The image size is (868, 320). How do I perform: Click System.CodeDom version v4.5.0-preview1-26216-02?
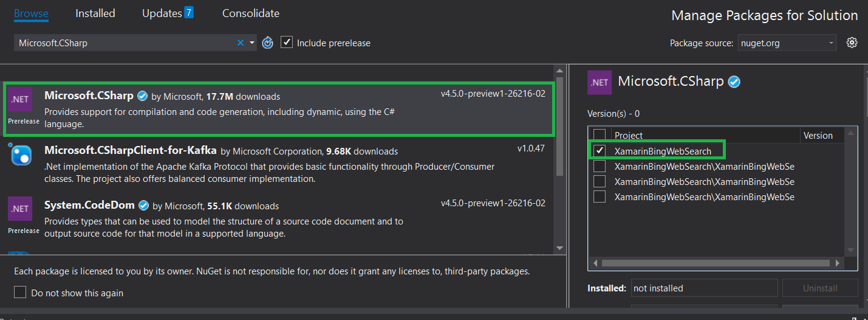coord(493,203)
